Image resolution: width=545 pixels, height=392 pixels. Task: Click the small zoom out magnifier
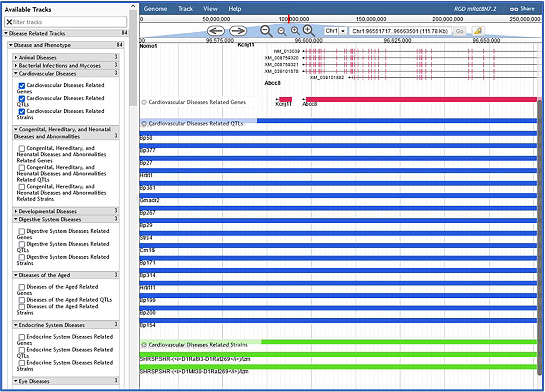282,32
